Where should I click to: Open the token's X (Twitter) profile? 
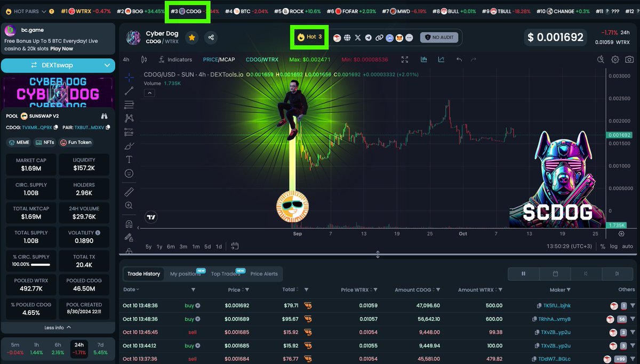point(357,38)
